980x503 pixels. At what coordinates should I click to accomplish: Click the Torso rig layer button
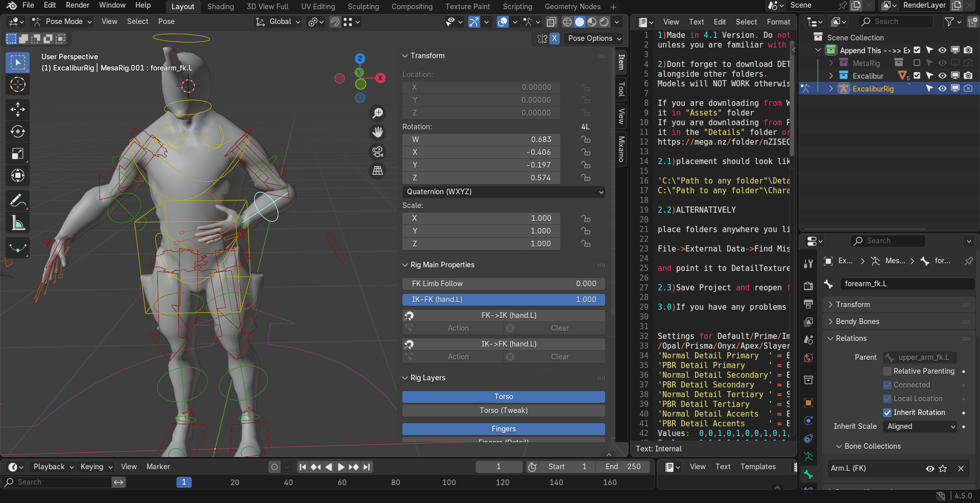(504, 397)
